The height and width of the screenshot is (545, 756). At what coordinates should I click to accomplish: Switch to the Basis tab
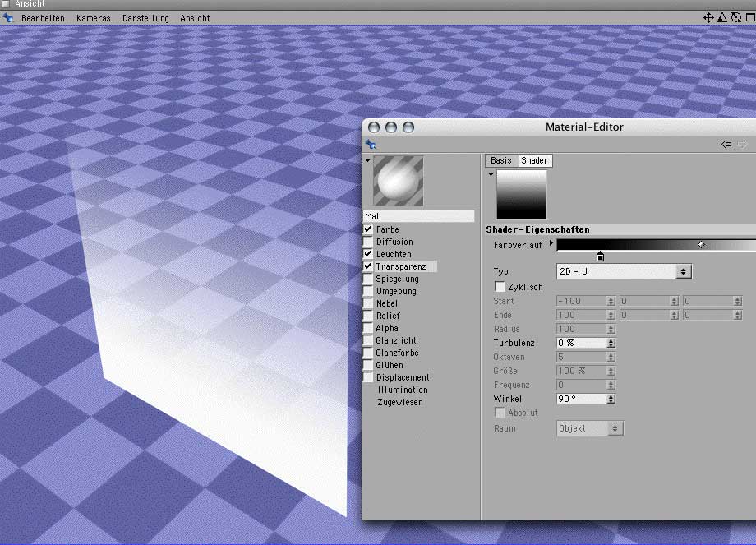[x=501, y=160]
